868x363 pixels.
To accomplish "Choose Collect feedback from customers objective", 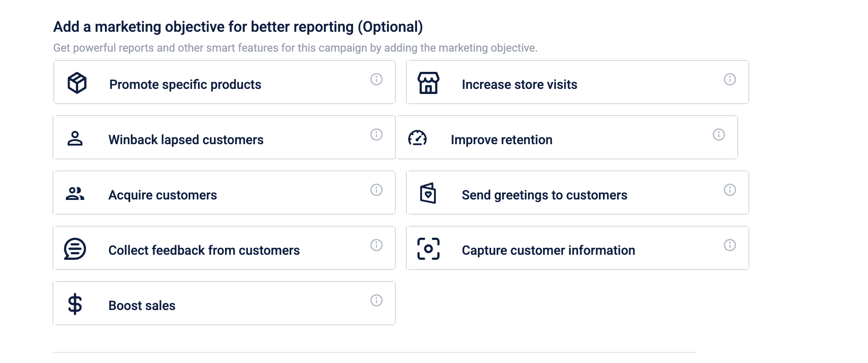I will [x=204, y=250].
